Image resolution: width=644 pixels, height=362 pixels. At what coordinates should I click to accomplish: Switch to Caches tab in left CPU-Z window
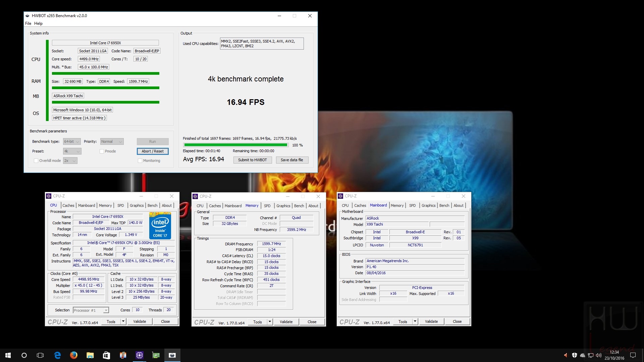coord(68,205)
